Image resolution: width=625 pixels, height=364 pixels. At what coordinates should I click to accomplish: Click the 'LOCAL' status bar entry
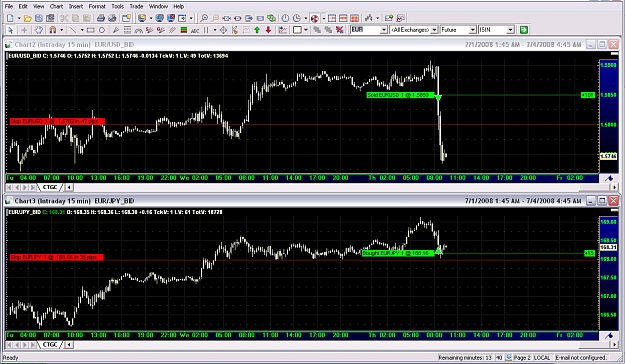click(x=542, y=358)
